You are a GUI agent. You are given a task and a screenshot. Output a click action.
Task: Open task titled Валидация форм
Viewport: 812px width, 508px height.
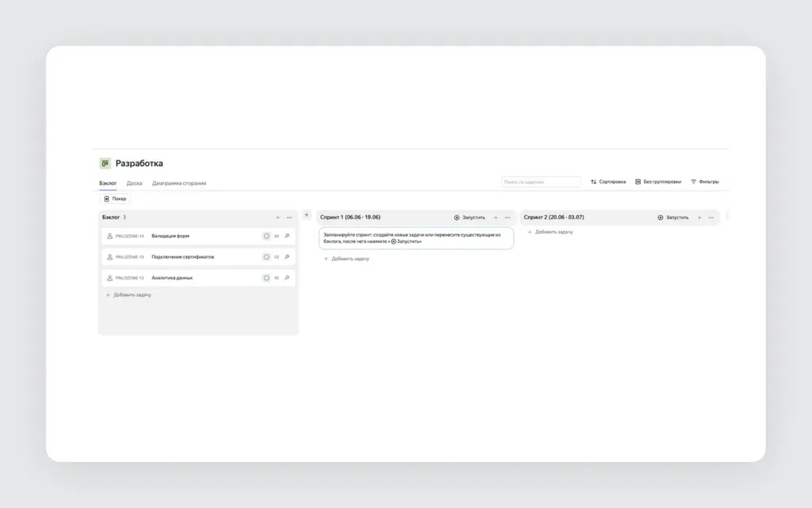[x=170, y=236]
